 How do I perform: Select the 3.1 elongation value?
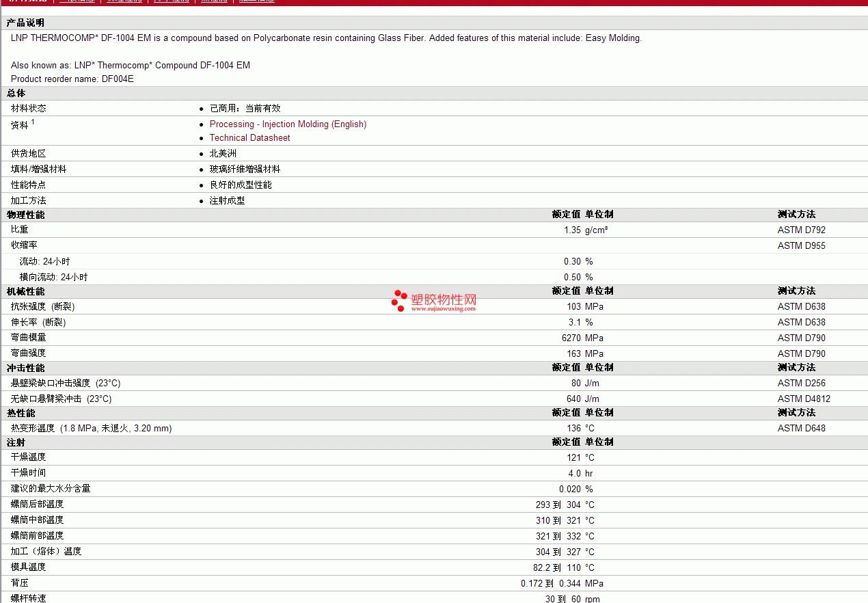pos(574,323)
